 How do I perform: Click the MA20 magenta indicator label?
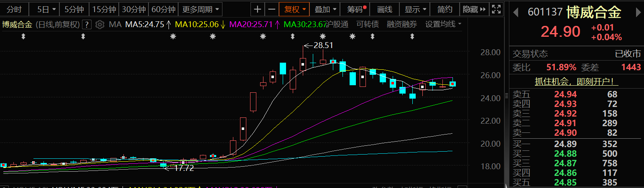click(x=253, y=25)
